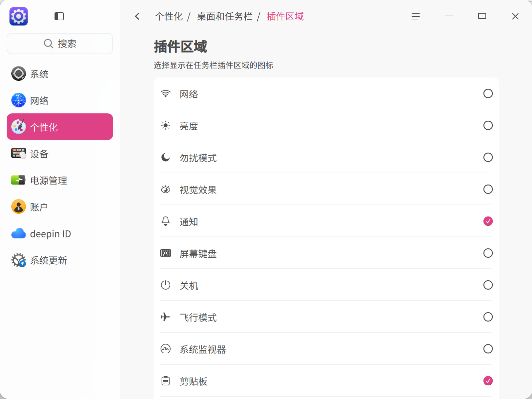Navigate to 桌面和任务栏 breadcrumb
The image size is (532, 399).
224,16
